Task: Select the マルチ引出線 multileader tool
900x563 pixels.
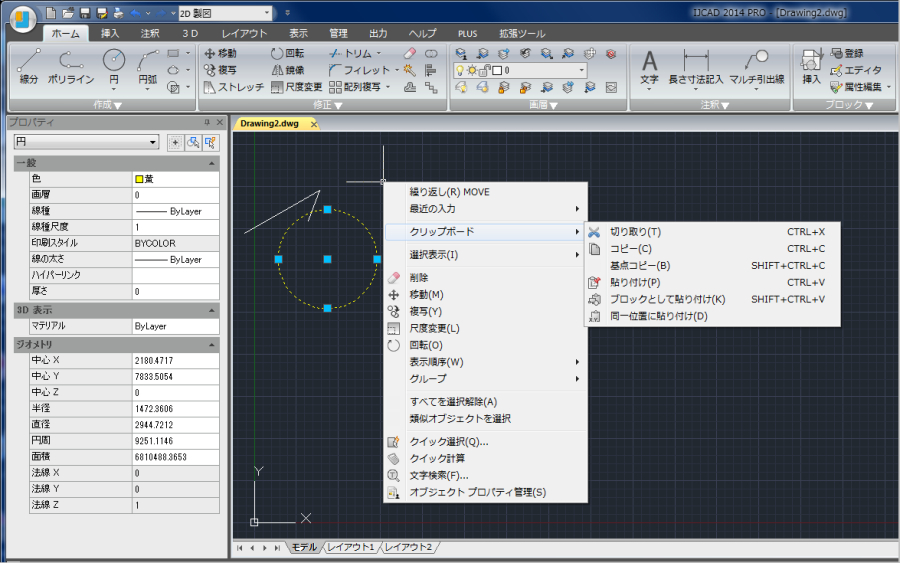Action: pos(757,68)
